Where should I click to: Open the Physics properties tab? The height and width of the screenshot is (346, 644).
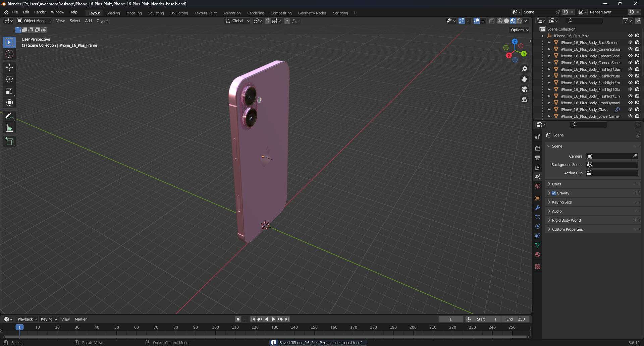point(538,226)
